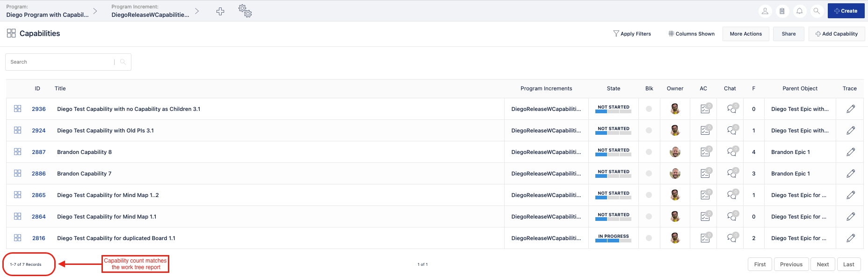Open the clipboard icon in top bar

782,11
